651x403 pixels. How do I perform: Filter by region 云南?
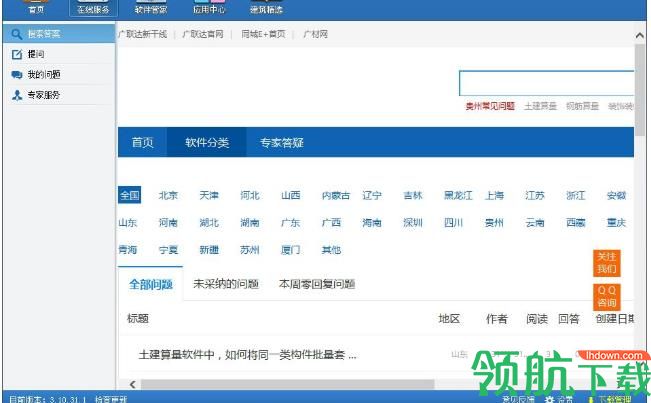coord(535,222)
